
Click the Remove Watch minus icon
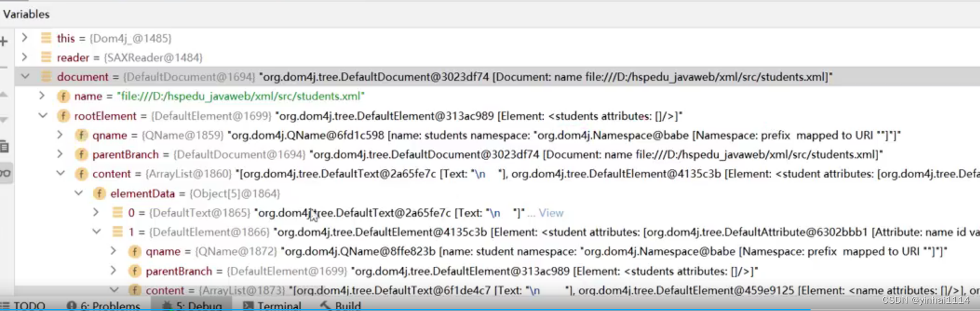pyautogui.click(x=3, y=66)
